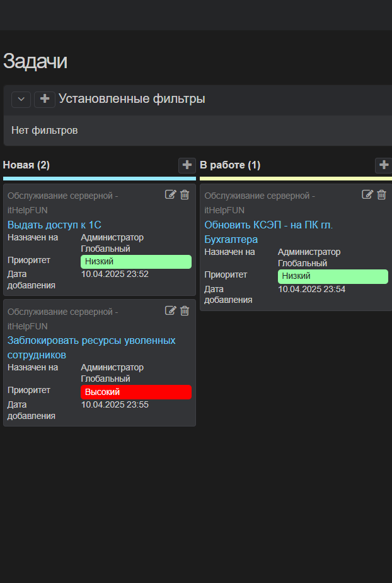Edit the "Обновить КСЭП" task card
This screenshot has width=392, height=583.
(x=367, y=194)
